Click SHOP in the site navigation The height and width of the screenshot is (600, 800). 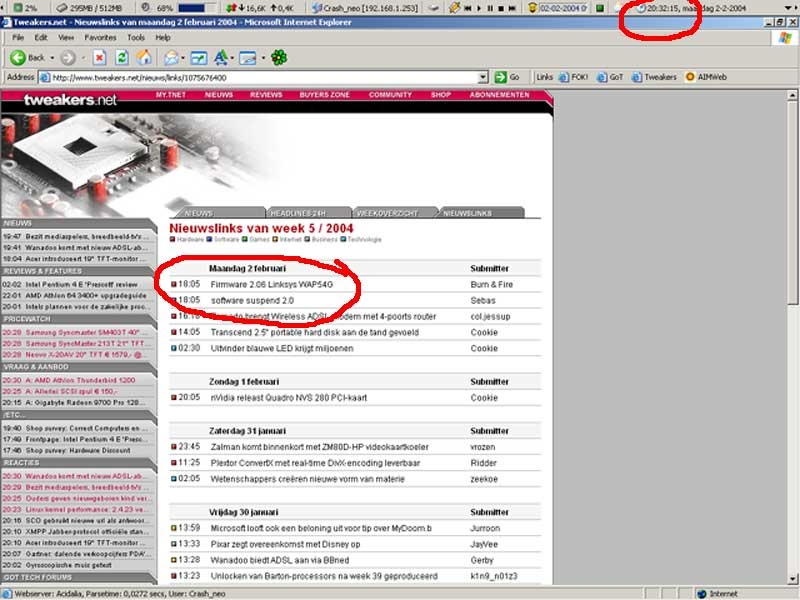(x=441, y=95)
